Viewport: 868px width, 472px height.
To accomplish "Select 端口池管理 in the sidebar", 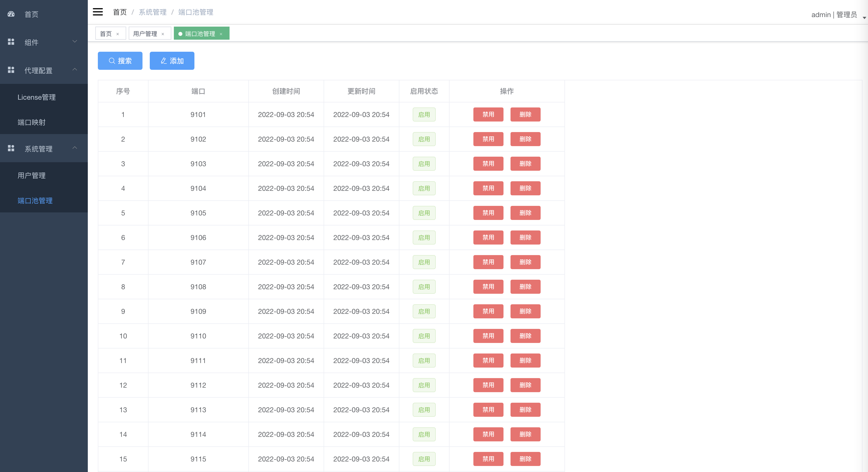I will coord(44,201).
